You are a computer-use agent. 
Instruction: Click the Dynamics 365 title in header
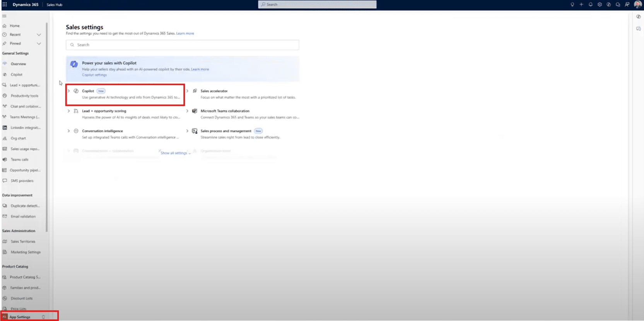[x=26, y=5]
